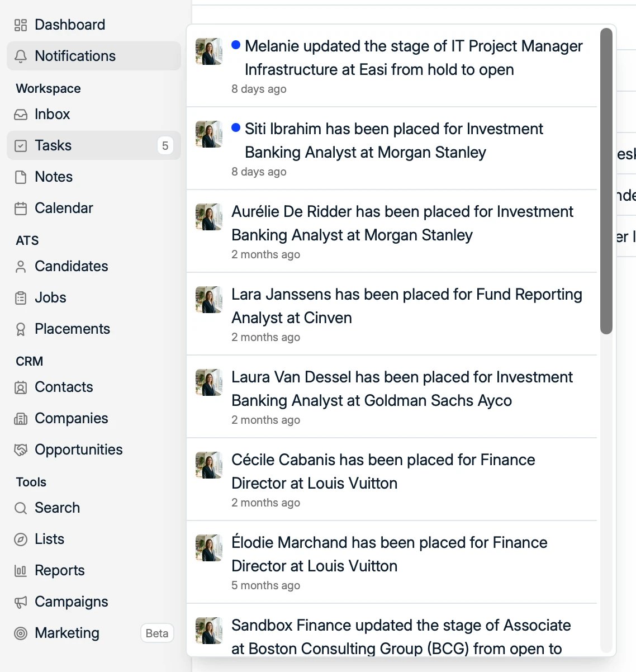Open Sandbox Finance BCG Associate notification

392,630
